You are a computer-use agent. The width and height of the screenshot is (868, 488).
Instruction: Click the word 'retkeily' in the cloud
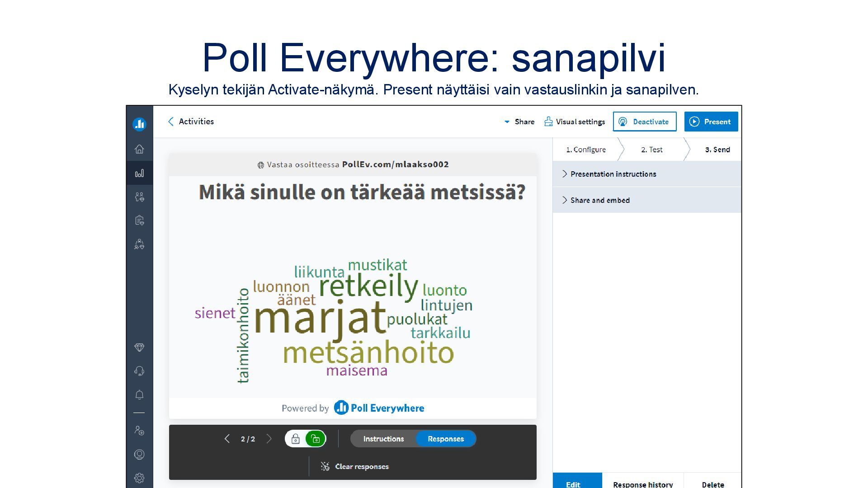tap(369, 286)
